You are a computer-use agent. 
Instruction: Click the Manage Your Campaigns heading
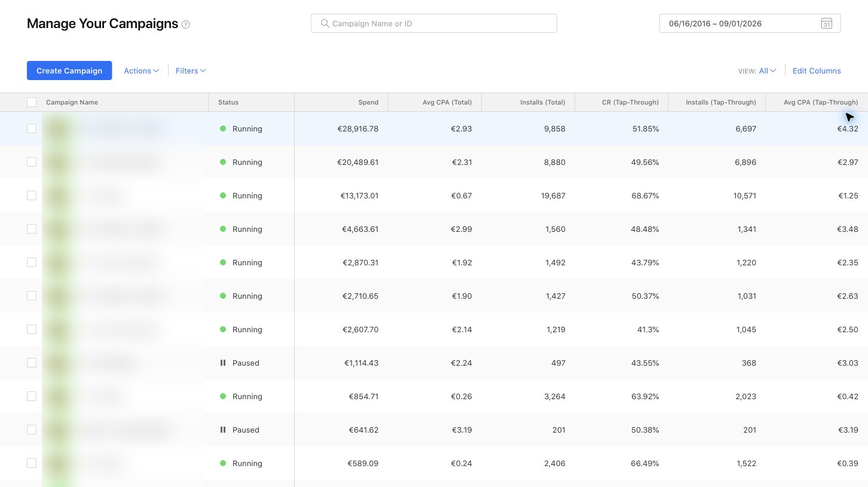point(102,24)
